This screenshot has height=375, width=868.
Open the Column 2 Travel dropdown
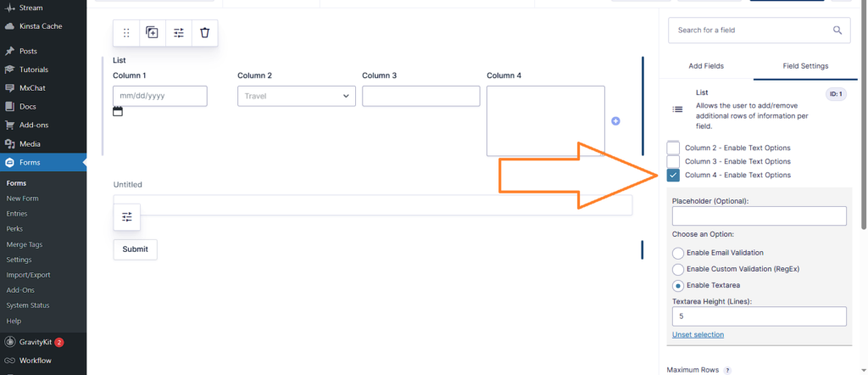tap(297, 96)
